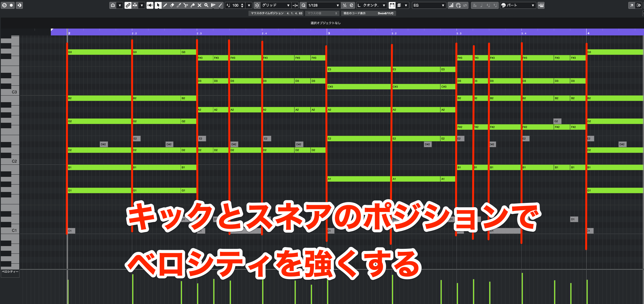This screenshot has width=644, height=304.
Task: Toggle the record in editor button
Action: (x=12, y=5)
